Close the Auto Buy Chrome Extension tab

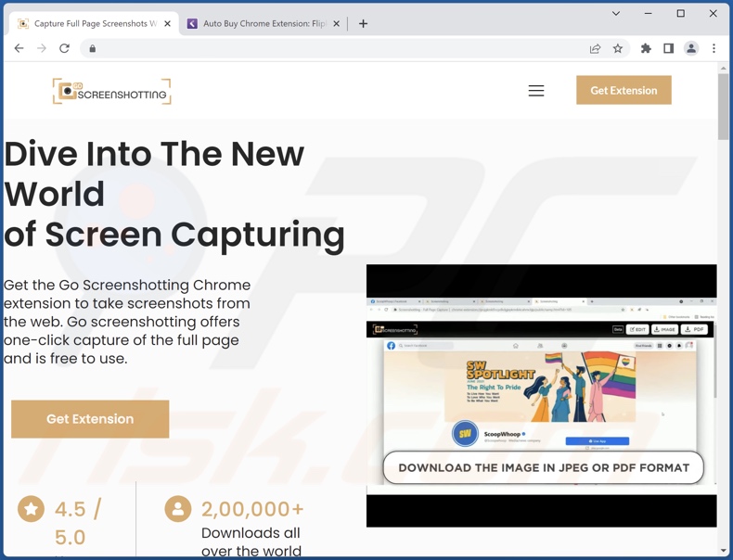click(336, 23)
